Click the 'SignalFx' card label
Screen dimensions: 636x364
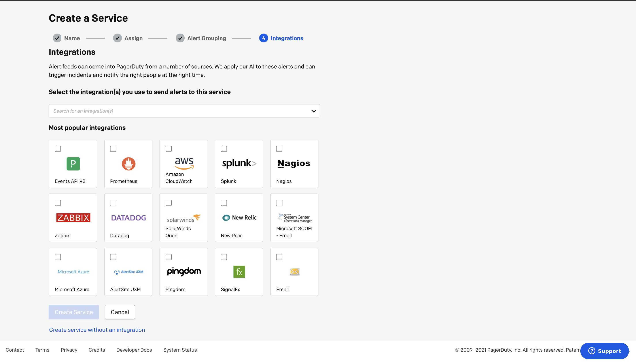point(230,289)
